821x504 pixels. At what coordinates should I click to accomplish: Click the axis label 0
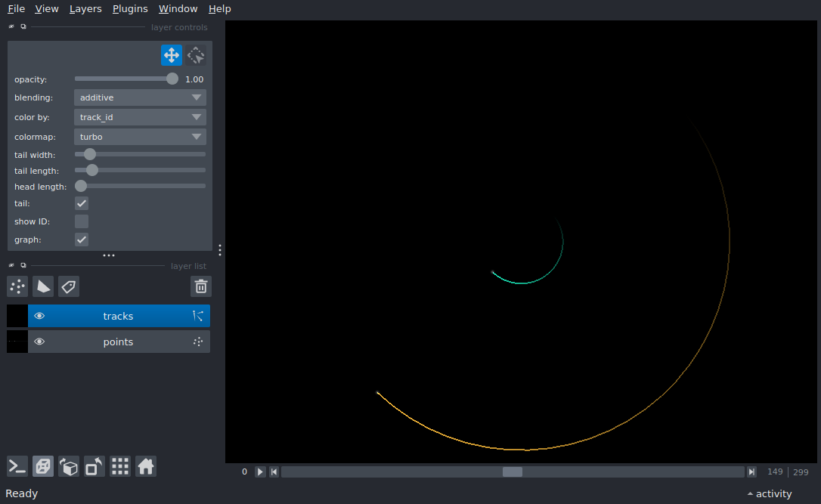244,472
